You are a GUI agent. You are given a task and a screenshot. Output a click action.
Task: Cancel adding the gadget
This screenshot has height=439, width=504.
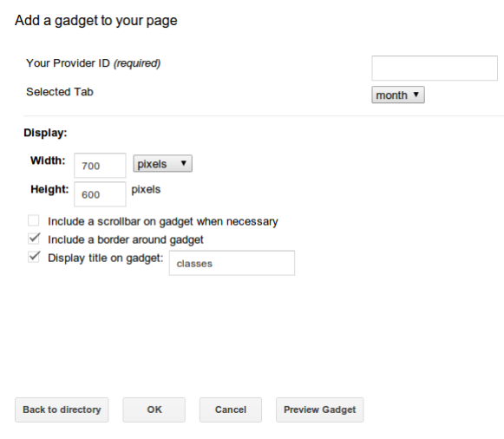coord(231,410)
